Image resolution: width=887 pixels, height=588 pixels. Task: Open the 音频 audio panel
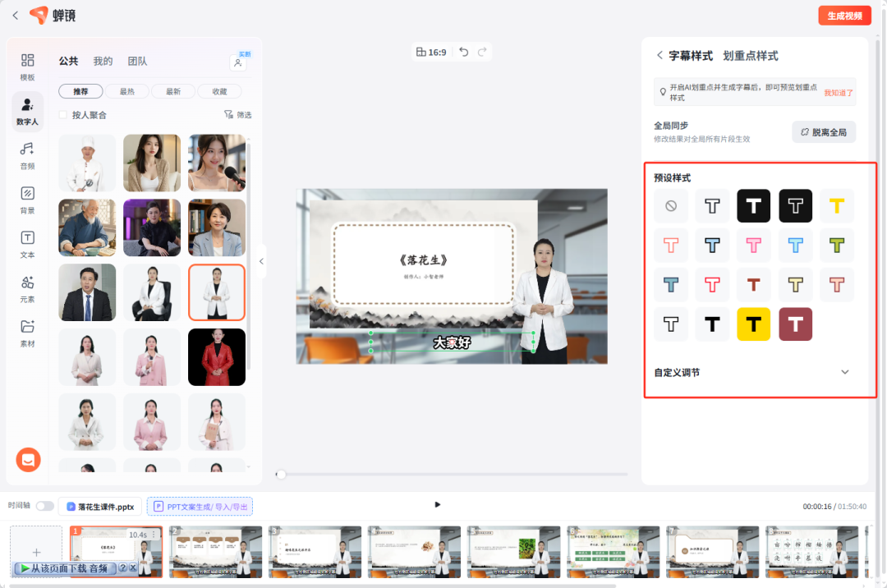pos(27,154)
